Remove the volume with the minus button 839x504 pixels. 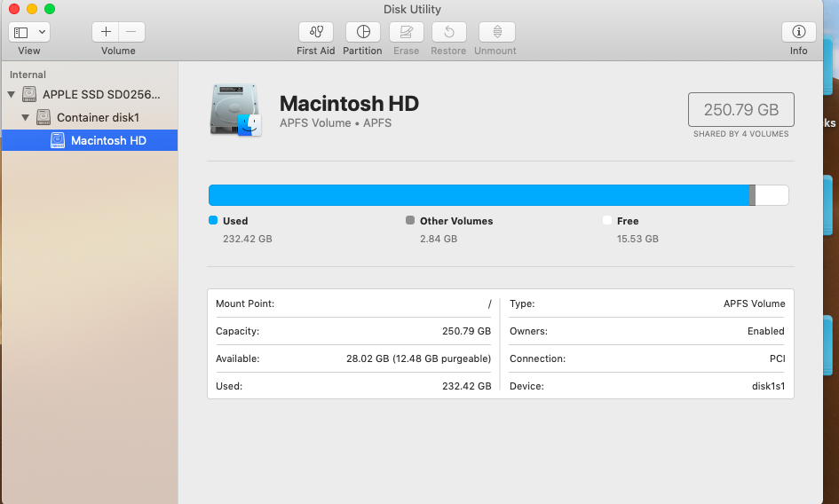click(131, 32)
